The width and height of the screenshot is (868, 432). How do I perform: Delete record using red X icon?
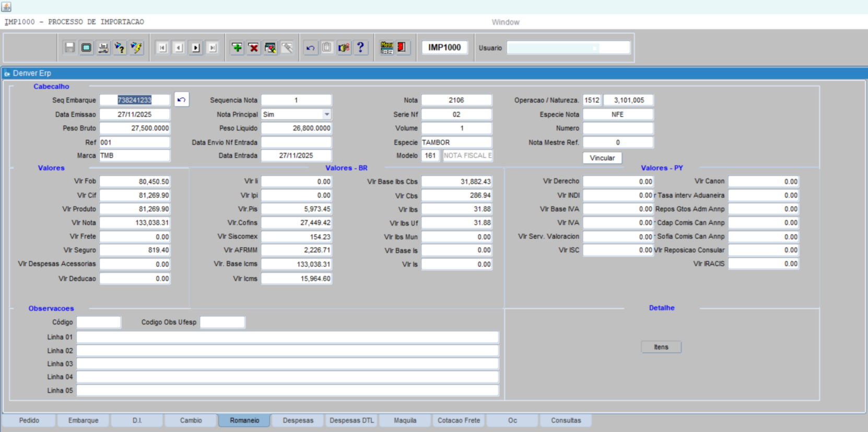253,47
